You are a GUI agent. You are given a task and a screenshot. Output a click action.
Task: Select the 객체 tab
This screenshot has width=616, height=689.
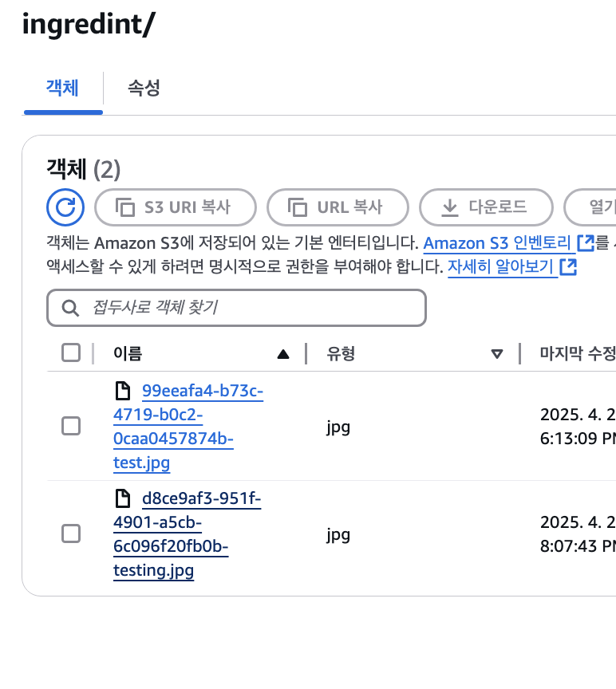62,88
